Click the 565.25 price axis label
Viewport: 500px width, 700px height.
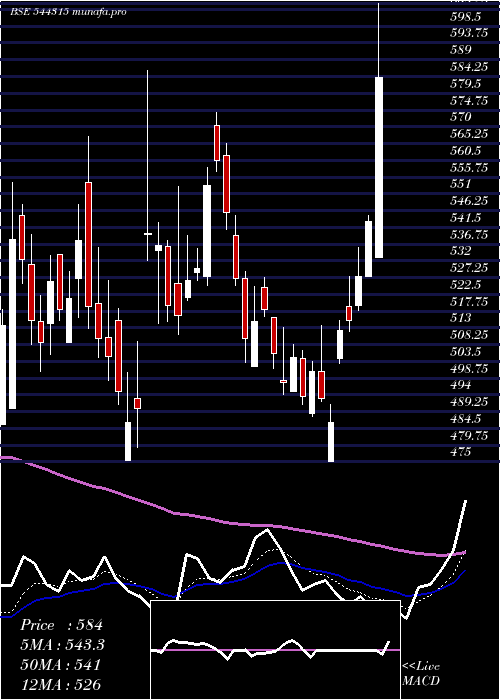coord(469,134)
